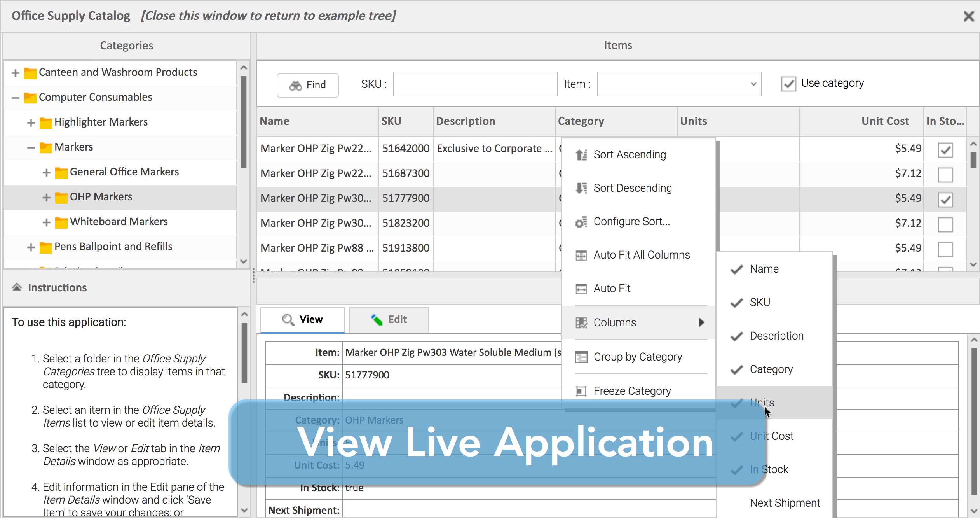The height and width of the screenshot is (518, 980).
Task: Click the Pens Ballpoint and Refills folder icon
Action: [x=45, y=247]
